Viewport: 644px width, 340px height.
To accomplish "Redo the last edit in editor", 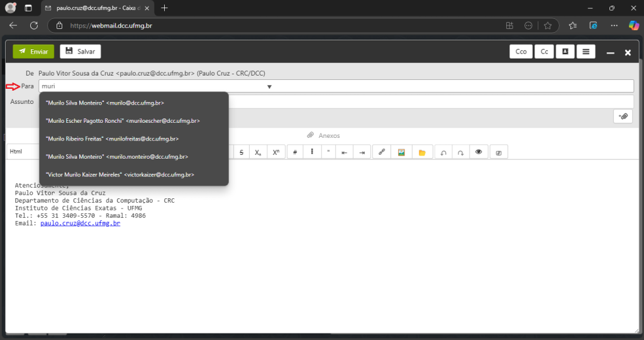I will click(460, 152).
